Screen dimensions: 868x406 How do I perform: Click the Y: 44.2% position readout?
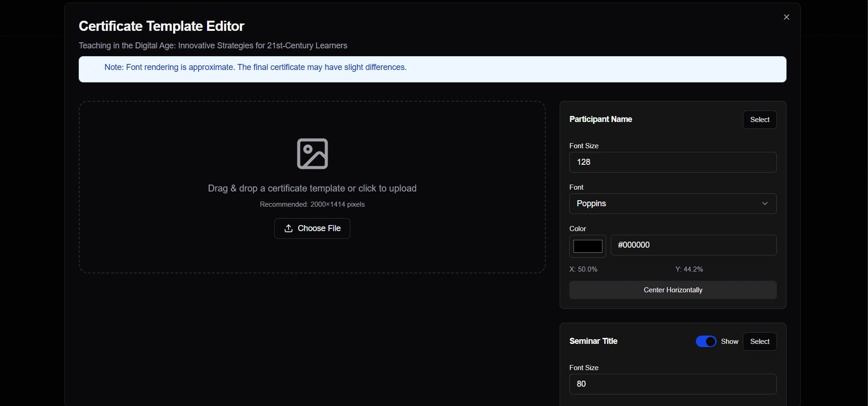tap(689, 269)
